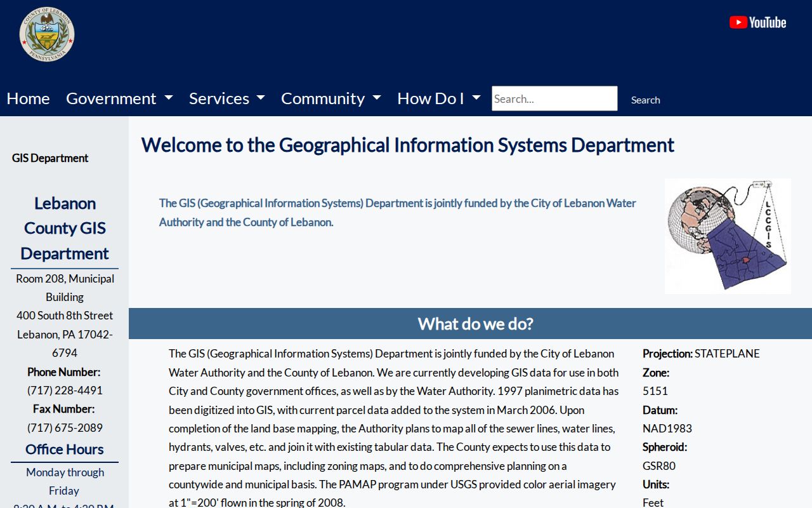812x508 pixels.
Task: Click the Room 208, Municipal Building text
Action: click(65, 288)
